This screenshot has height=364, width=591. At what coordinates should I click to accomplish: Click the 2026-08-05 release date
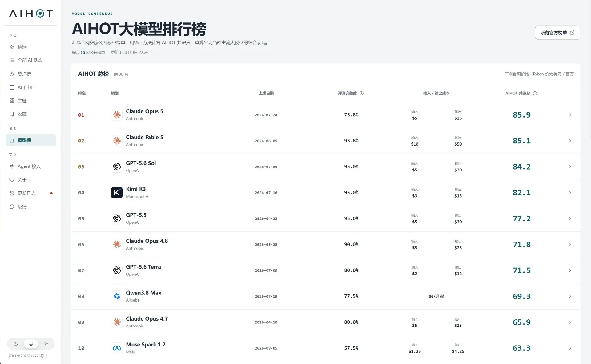click(x=266, y=348)
